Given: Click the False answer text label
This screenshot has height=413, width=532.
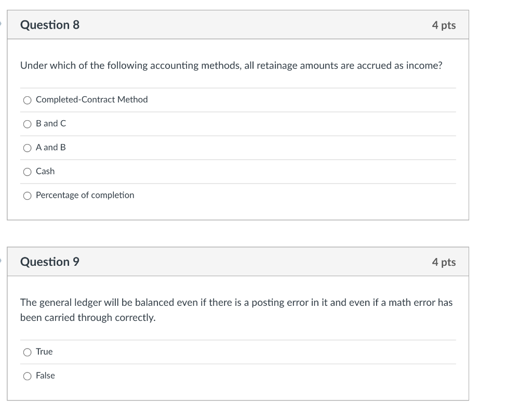Looking at the screenshot, I should [46, 376].
